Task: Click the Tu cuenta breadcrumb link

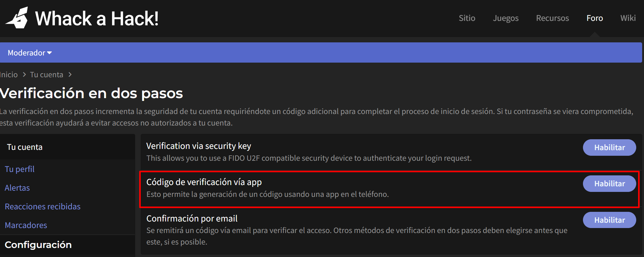Action: click(x=46, y=75)
